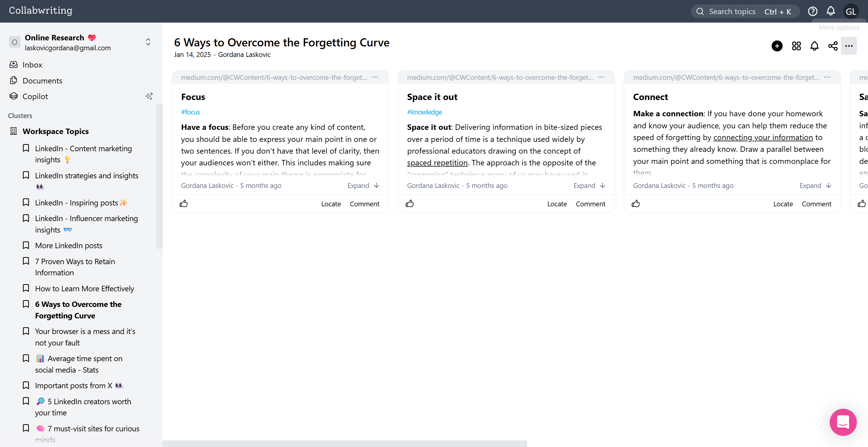Click the Collabwriting logo
This screenshot has height=447, width=868.
40,11
